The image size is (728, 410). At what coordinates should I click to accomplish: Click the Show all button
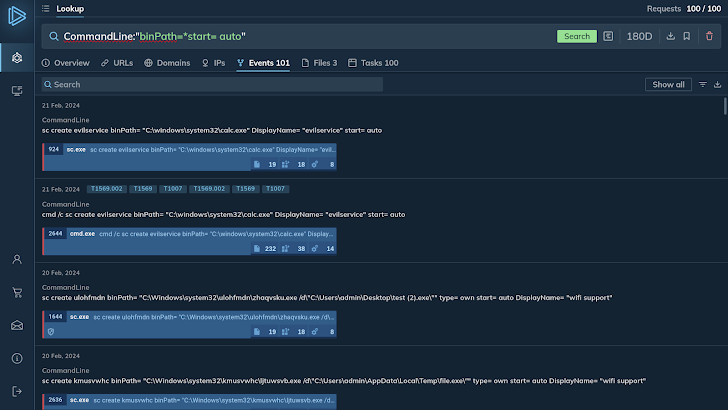[x=669, y=85]
